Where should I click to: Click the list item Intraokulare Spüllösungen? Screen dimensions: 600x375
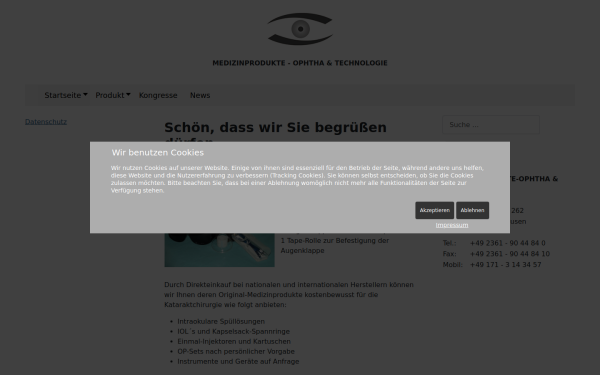221,321
